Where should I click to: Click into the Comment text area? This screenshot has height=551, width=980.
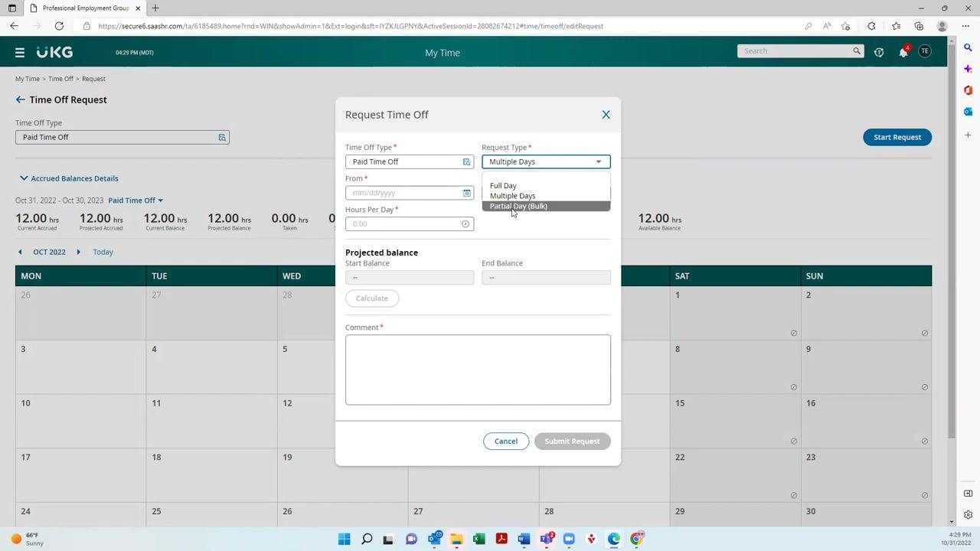[478, 370]
